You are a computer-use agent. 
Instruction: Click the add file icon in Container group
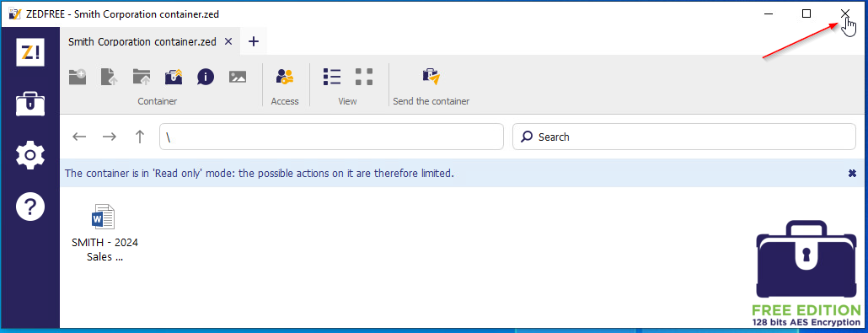tap(109, 77)
